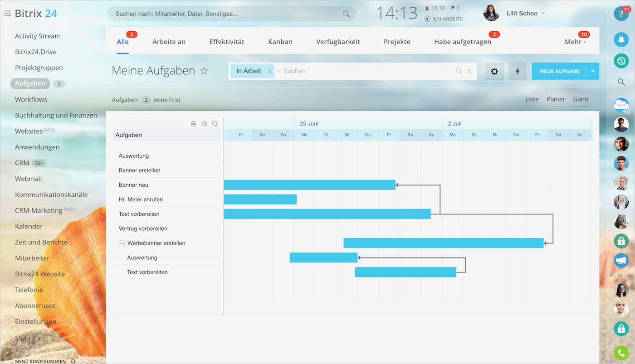635x364 pixels.
Task: Select the Werbebanner erstellen Gantt bar
Action: tap(444, 243)
